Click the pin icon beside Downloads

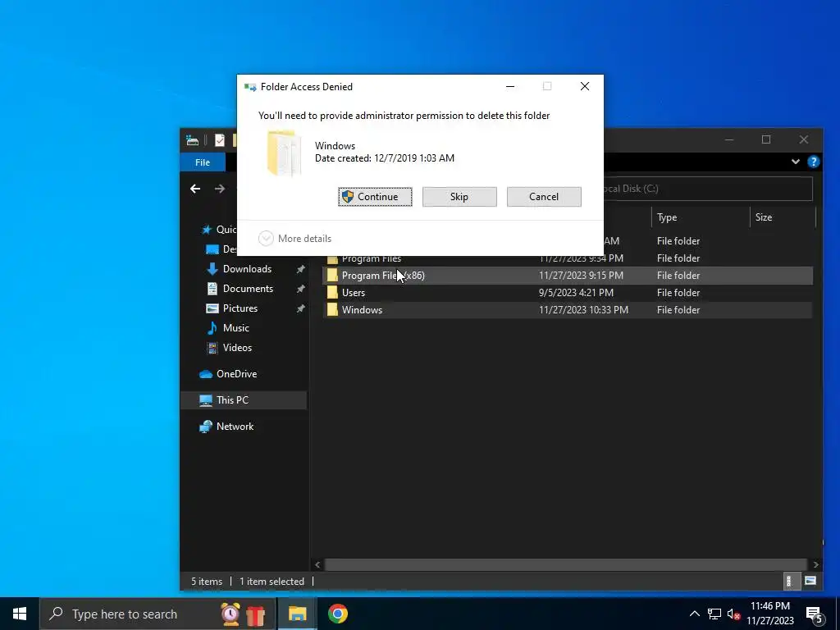click(x=300, y=269)
